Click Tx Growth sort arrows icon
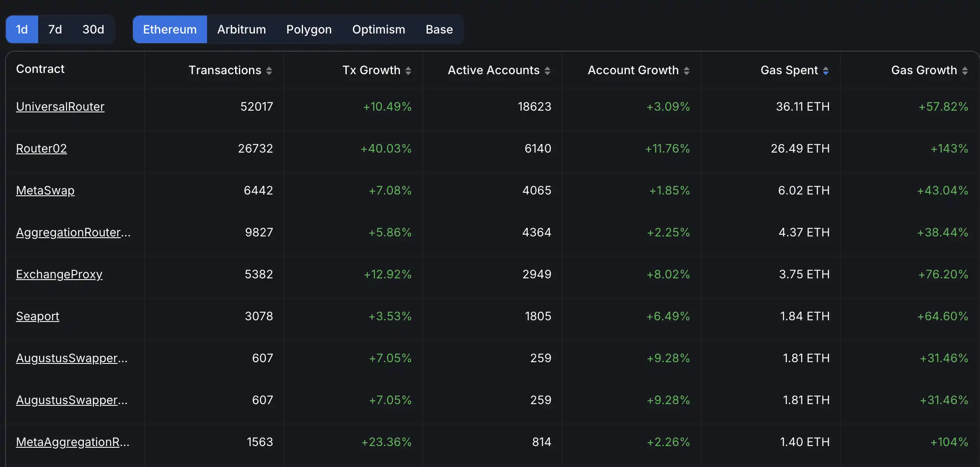The width and height of the screenshot is (980, 467). click(x=408, y=71)
